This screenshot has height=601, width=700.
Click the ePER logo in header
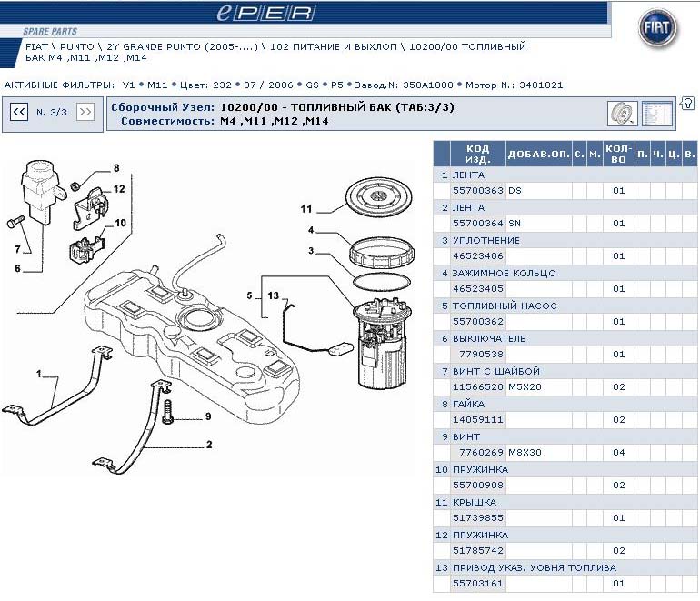tap(266, 12)
